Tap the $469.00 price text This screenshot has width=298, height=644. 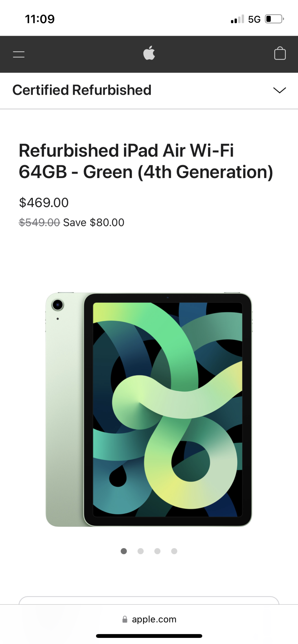click(44, 203)
